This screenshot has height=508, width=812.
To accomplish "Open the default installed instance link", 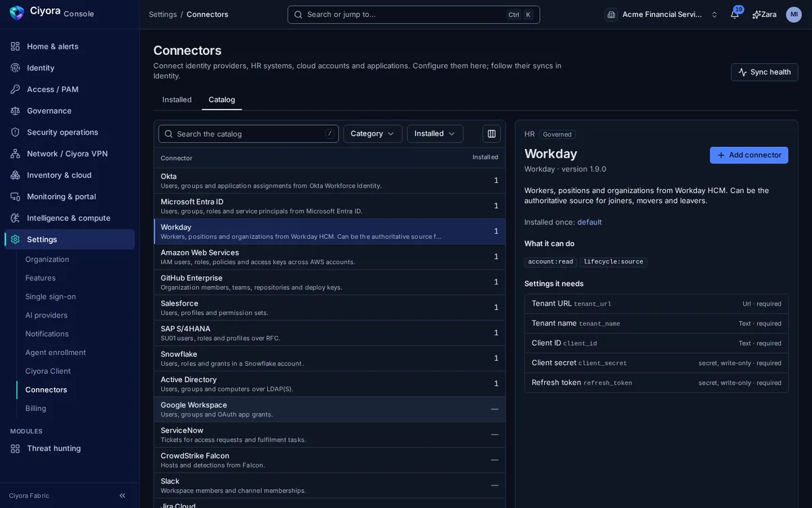I will coord(589,222).
